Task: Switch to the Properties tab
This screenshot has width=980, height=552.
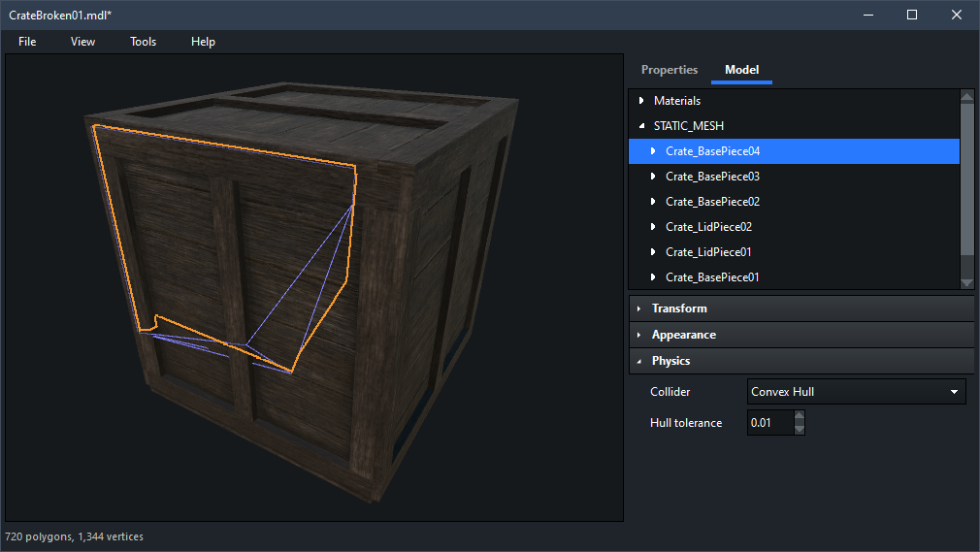Action: coord(670,70)
